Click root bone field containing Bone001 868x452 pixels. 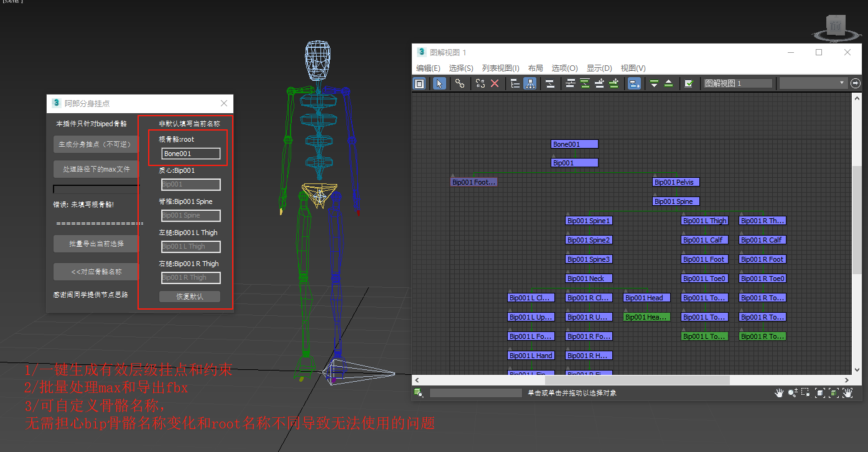(x=190, y=154)
